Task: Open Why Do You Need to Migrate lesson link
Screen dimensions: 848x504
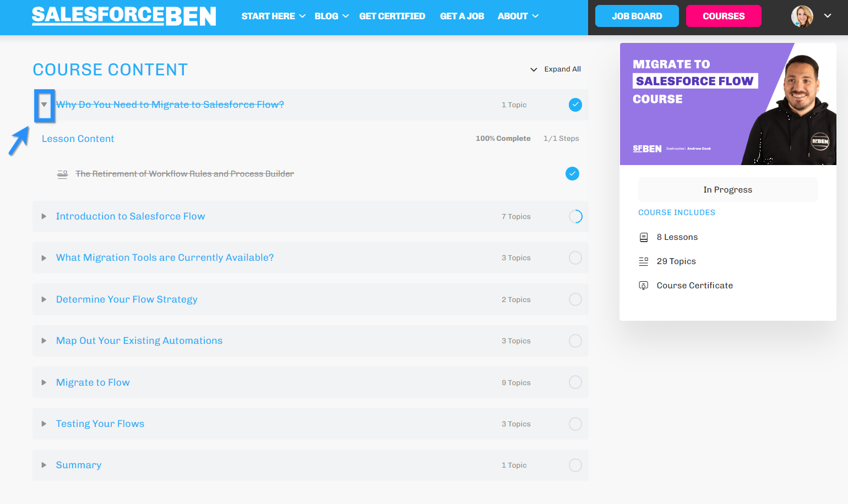Action: click(170, 105)
